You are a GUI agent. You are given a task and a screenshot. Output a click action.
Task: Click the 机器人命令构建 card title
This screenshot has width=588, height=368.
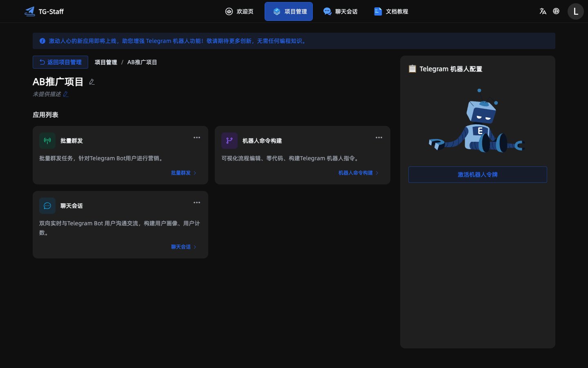(262, 141)
